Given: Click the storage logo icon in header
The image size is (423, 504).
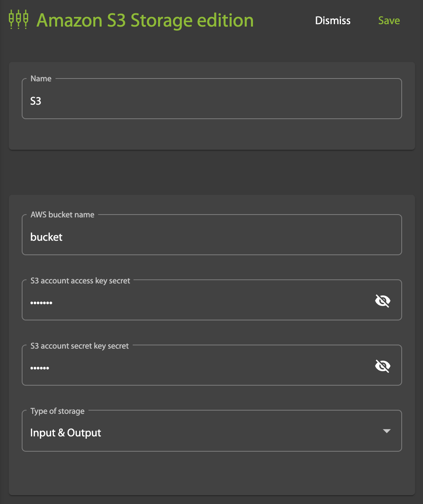Looking at the screenshot, I should [x=18, y=20].
